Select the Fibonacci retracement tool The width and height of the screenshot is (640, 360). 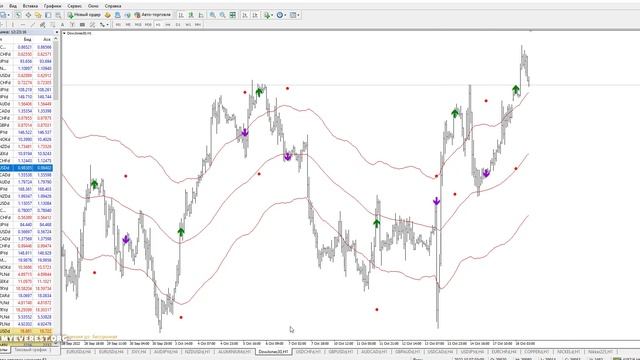(52, 25)
